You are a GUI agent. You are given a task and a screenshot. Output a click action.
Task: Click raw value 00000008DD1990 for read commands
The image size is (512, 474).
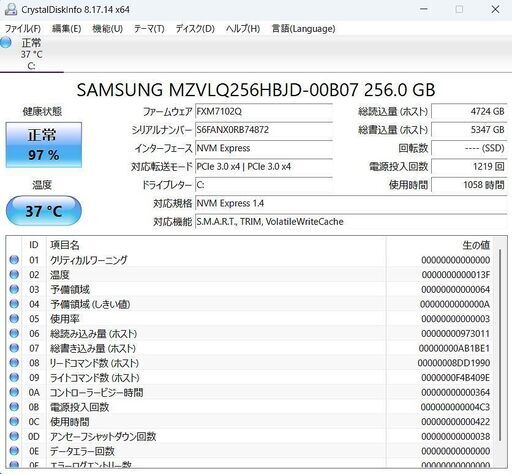454,363
